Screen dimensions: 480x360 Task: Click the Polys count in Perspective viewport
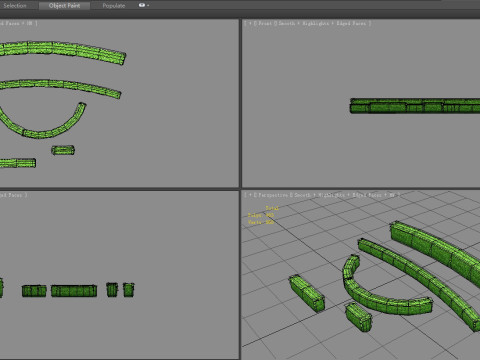click(x=261, y=215)
